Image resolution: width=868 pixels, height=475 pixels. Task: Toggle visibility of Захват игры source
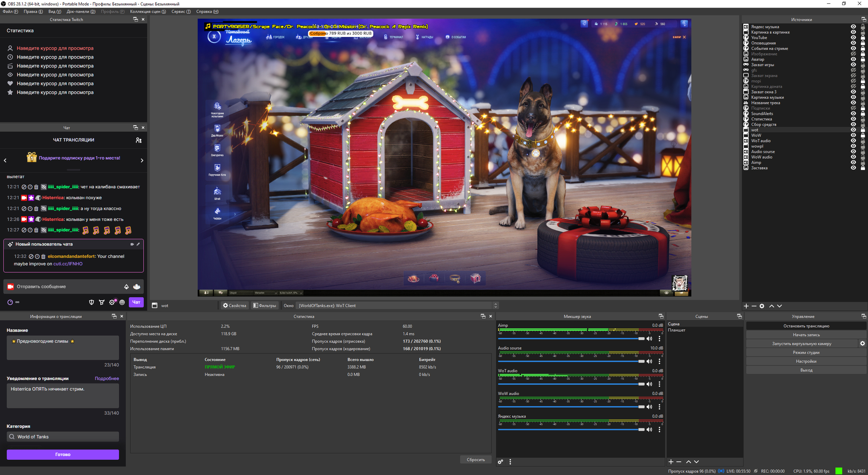853,65
